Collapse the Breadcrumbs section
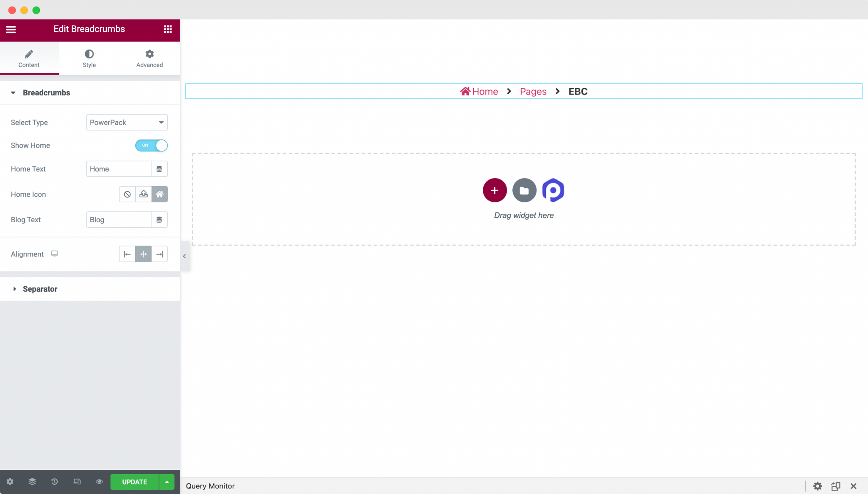868x494 pixels. 46,92
